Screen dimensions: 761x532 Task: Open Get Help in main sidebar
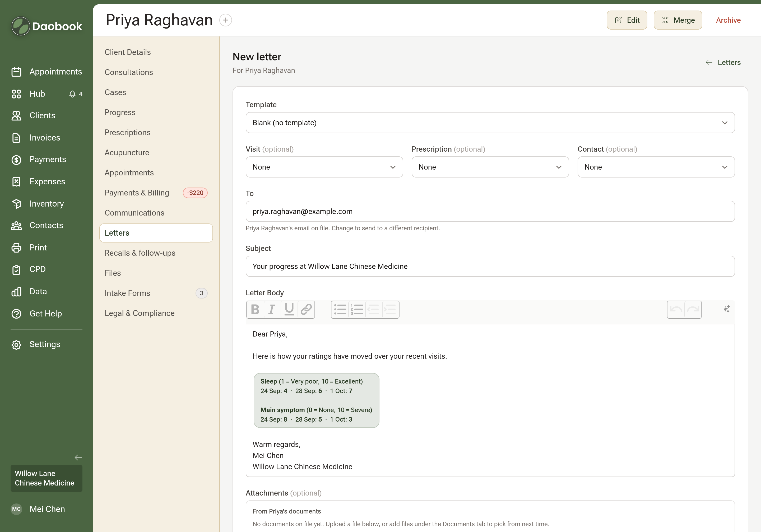click(x=47, y=314)
